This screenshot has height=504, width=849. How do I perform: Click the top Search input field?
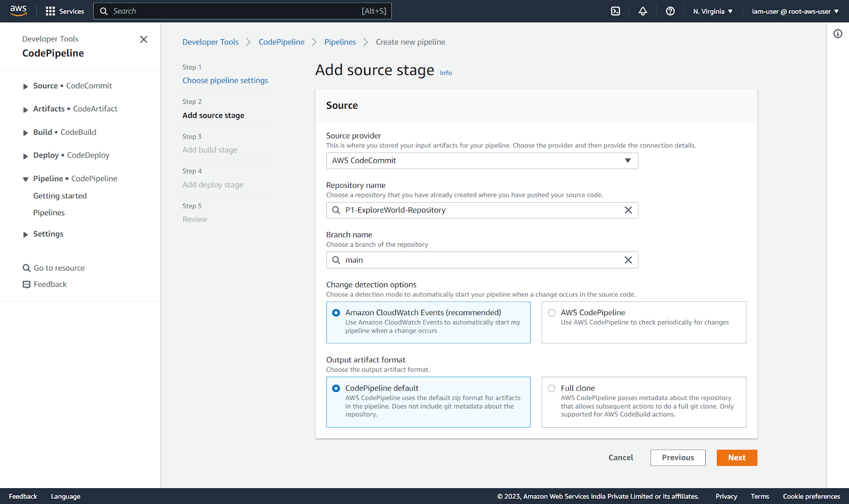point(242,11)
